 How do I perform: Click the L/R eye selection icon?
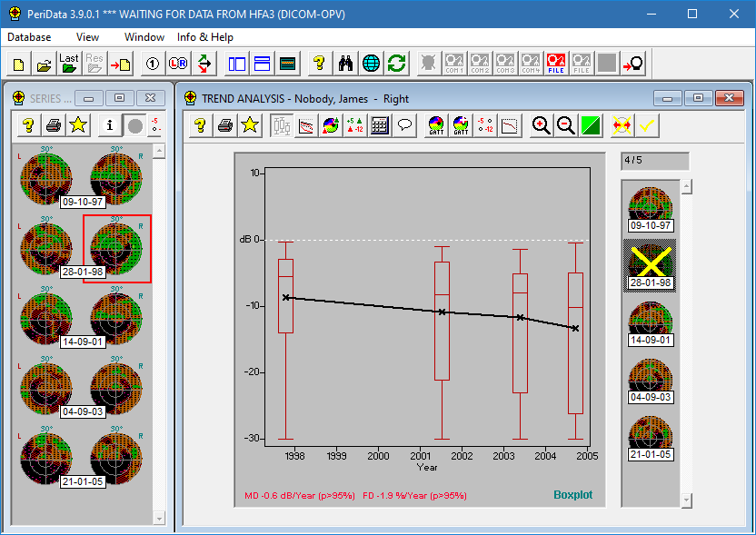[x=178, y=64]
